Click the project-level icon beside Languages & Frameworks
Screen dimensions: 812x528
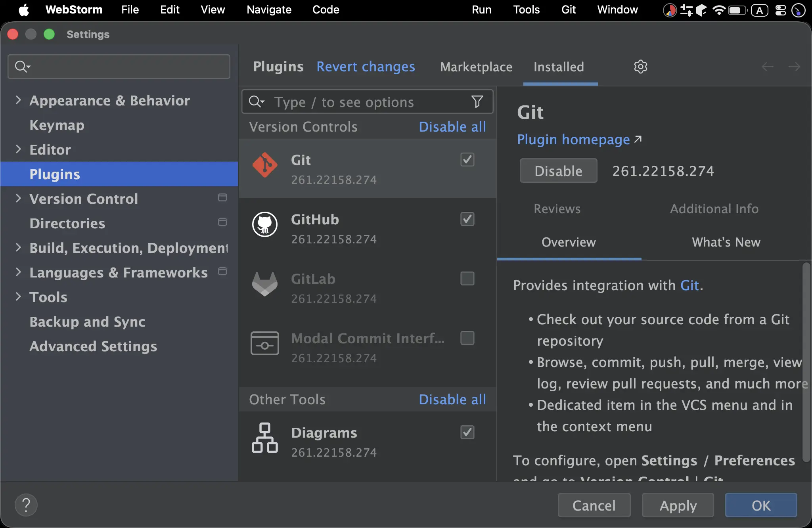coord(222,271)
